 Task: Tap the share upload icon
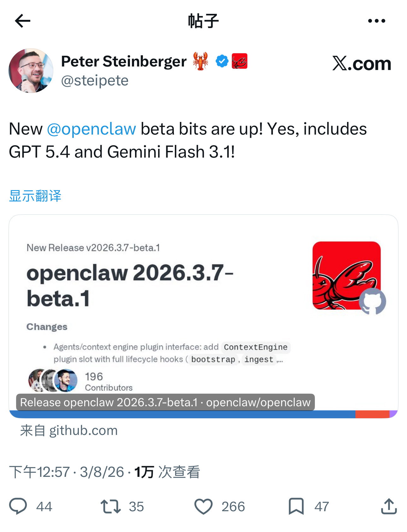click(x=389, y=506)
